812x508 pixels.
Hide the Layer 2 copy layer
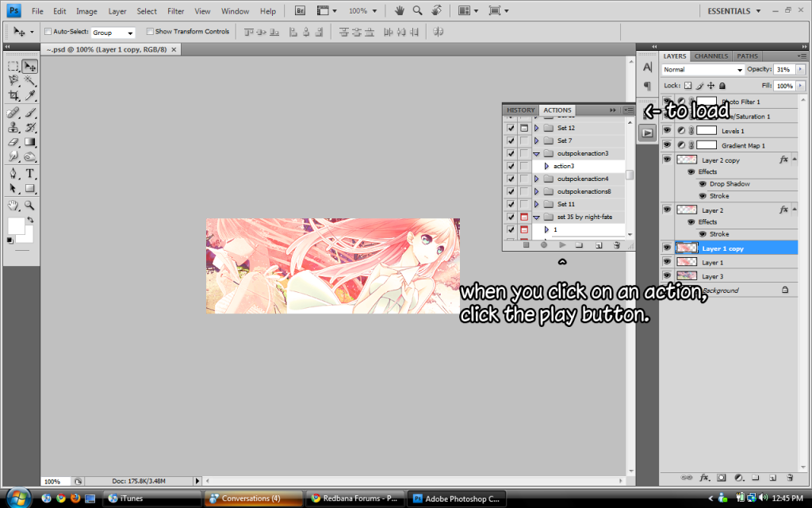667,160
